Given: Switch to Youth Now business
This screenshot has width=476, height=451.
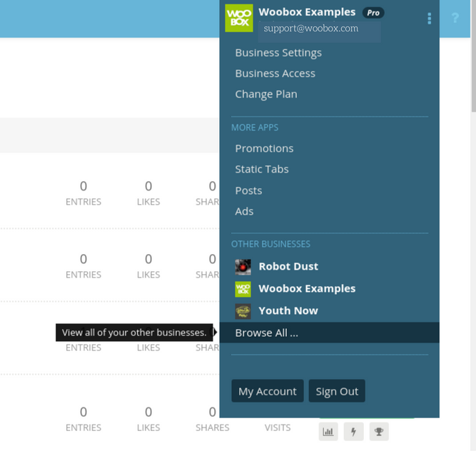Looking at the screenshot, I should [288, 311].
